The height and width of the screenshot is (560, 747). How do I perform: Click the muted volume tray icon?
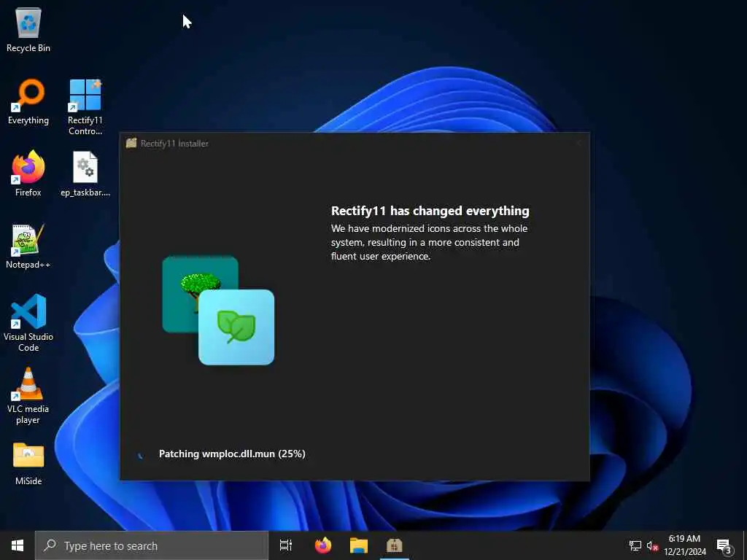(651, 545)
